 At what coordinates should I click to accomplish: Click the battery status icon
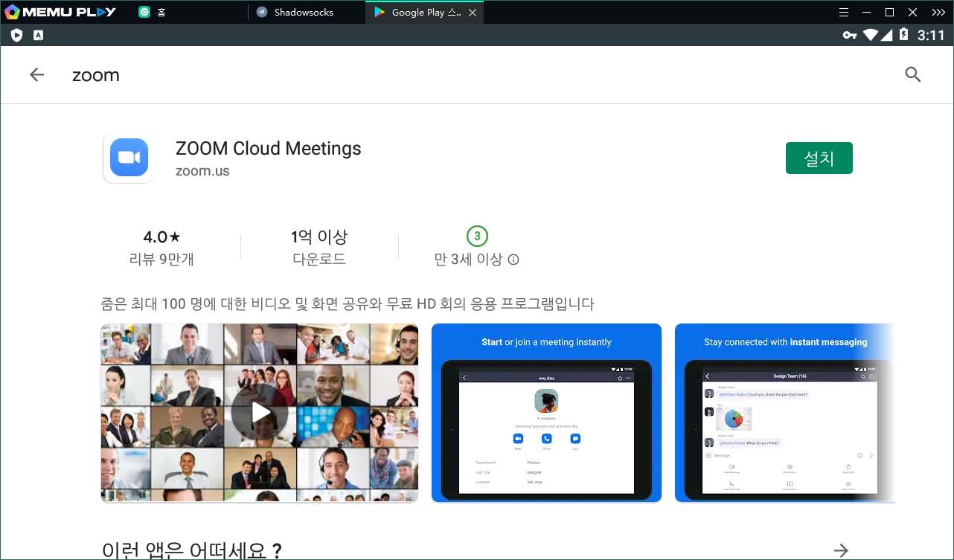pyautogui.click(x=903, y=35)
